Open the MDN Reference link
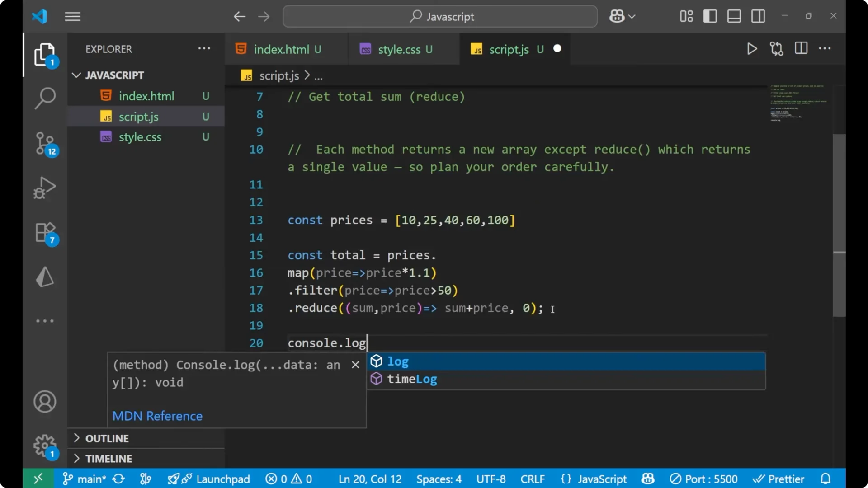Screen dimensions: 868x488 point(157,416)
